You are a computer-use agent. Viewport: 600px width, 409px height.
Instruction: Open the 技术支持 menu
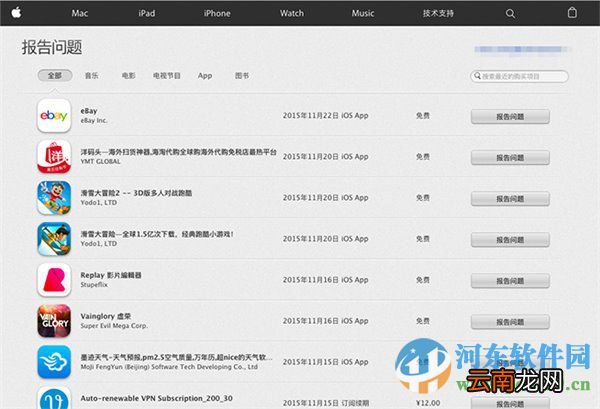pyautogui.click(x=438, y=13)
